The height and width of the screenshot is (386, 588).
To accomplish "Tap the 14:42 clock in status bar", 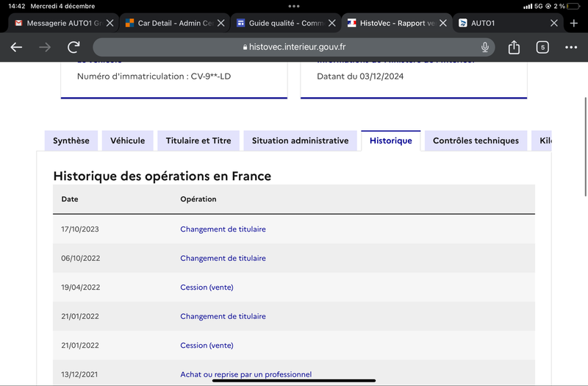I will [x=16, y=6].
